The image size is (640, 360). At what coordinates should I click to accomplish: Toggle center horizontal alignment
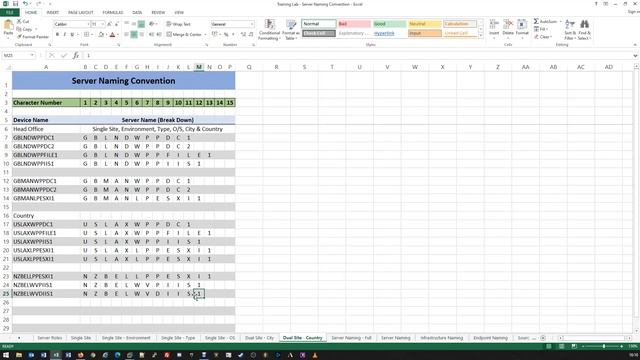click(134, 35)
